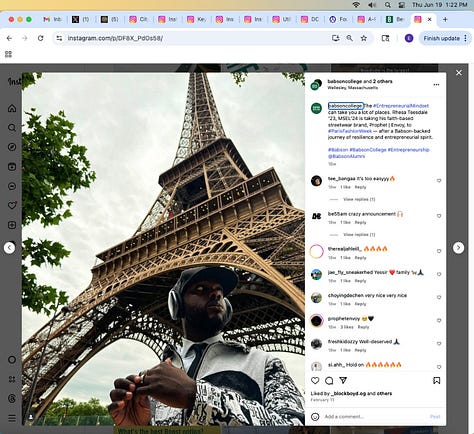Click tagged people icon on photo

click(31, 417)
